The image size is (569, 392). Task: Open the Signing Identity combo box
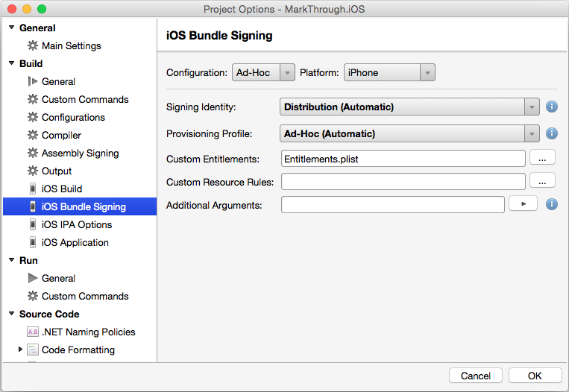[409, 107]
